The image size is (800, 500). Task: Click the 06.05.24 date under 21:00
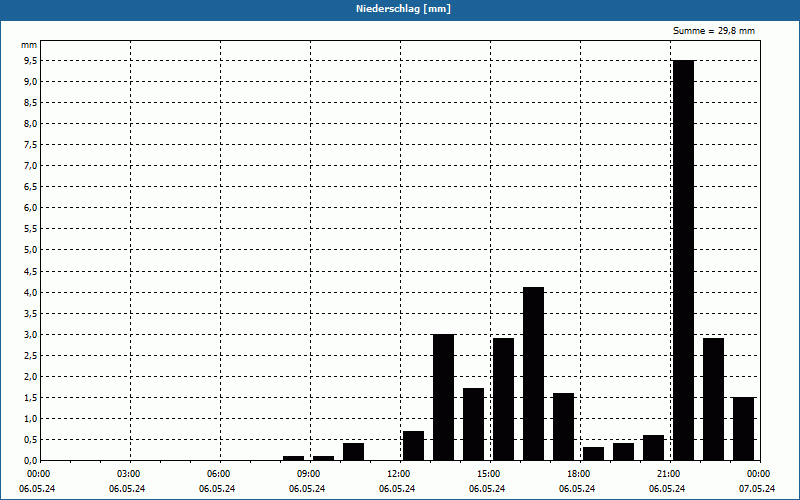click(x=667, y=489)
